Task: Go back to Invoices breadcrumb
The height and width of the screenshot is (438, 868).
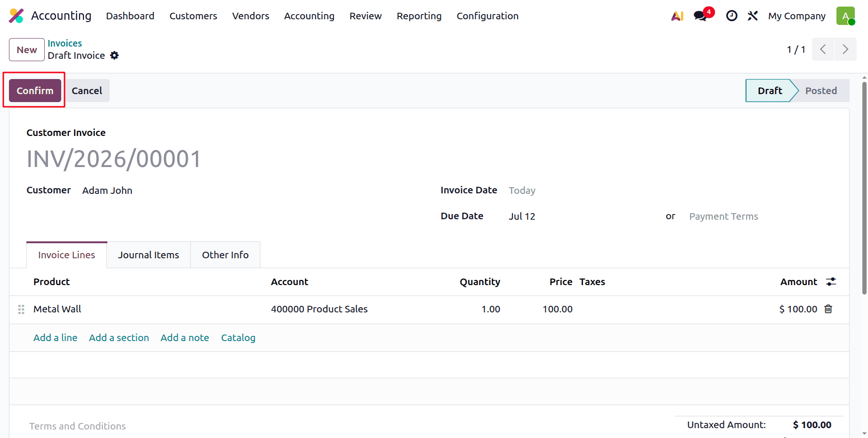Action: (x=65, y=43)
